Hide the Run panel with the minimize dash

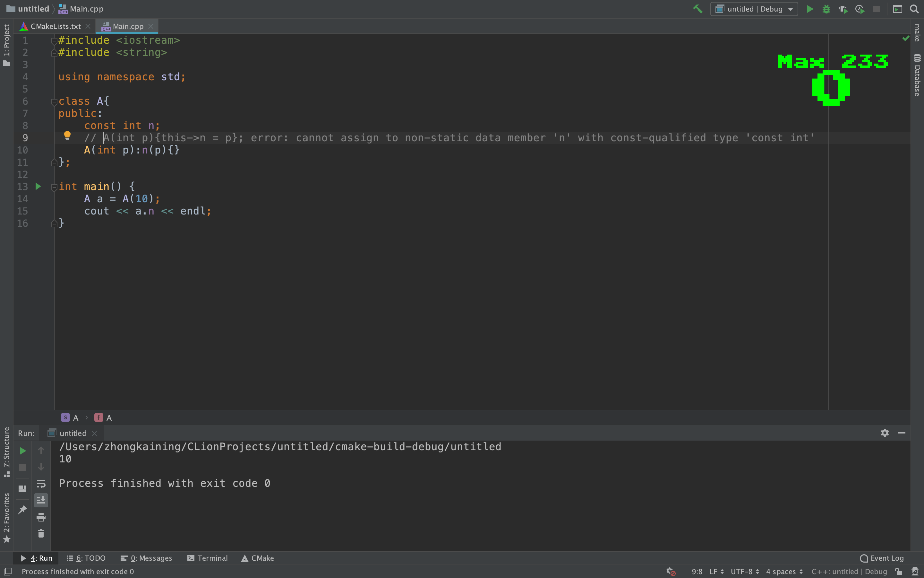click(x=902, y=433)
